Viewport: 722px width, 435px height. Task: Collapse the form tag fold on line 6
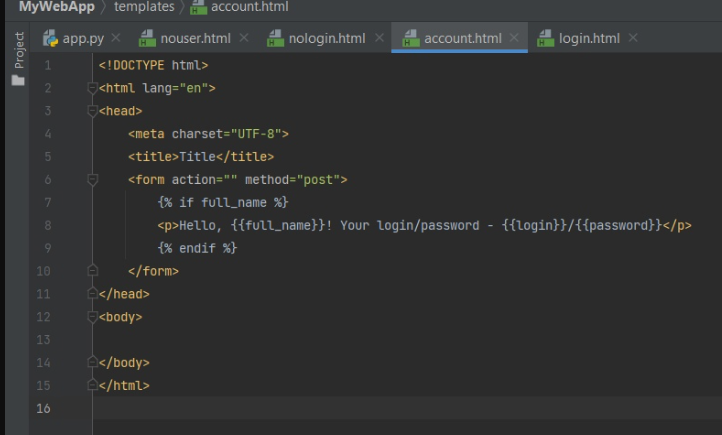coord(93,180)
